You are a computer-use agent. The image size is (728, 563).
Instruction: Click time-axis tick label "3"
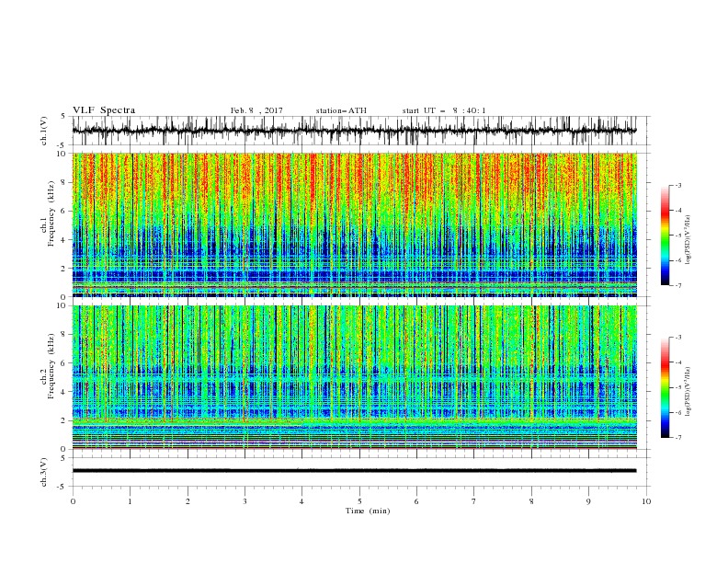pyautogui.click(x=245, y=501)
